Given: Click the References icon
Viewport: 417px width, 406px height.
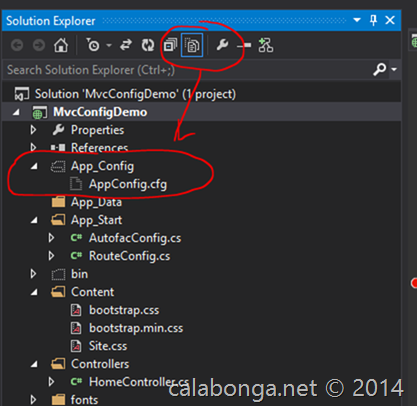Looking at the screenshot, I should point(58,147).
